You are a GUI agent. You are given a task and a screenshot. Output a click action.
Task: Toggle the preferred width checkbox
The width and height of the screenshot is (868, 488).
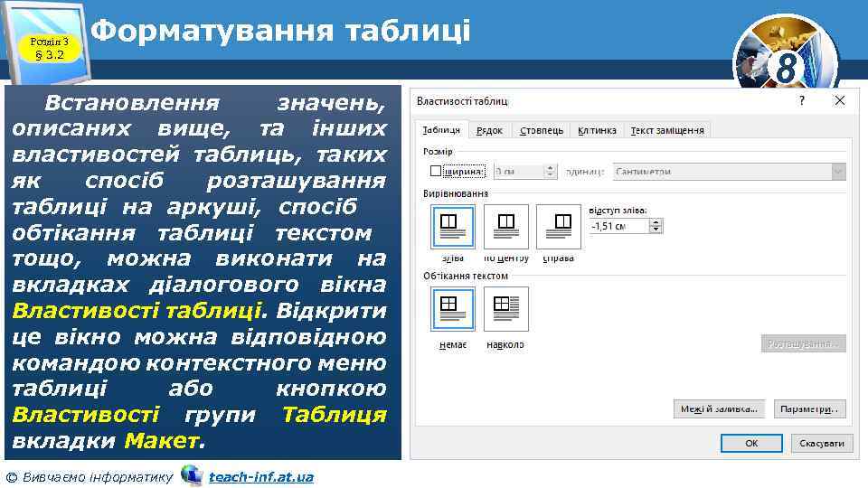point(436,172)
